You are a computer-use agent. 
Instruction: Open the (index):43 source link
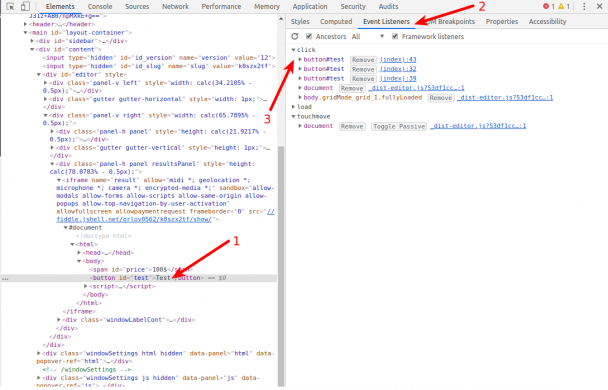(398, 59)
